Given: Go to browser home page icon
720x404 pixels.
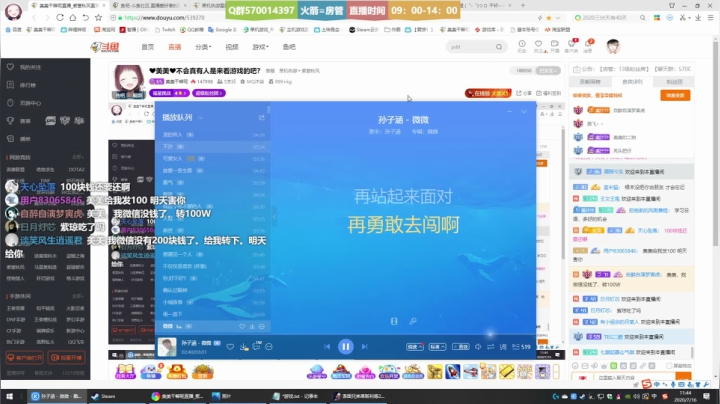Looking at the screenshot, I should point(73,17).
